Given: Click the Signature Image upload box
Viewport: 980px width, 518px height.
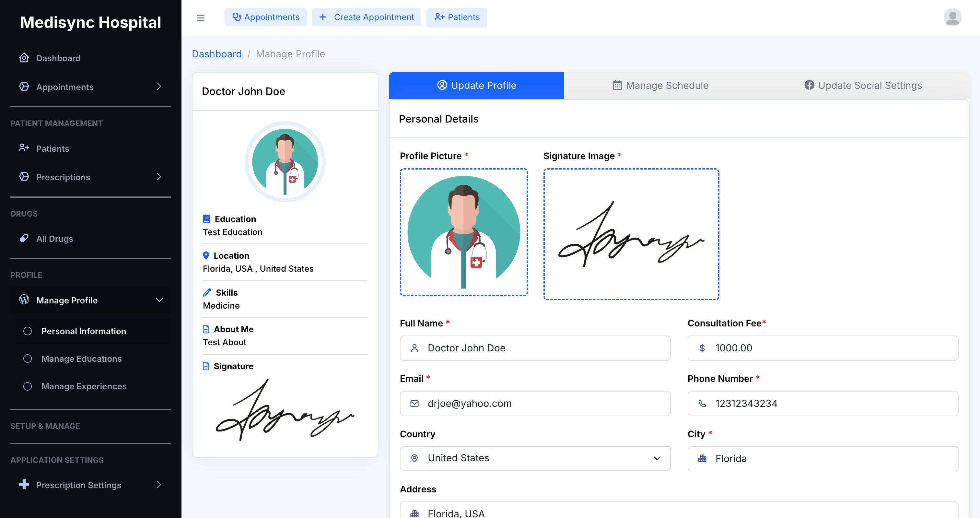Looking at the screenshot, I should click(631, 234).
